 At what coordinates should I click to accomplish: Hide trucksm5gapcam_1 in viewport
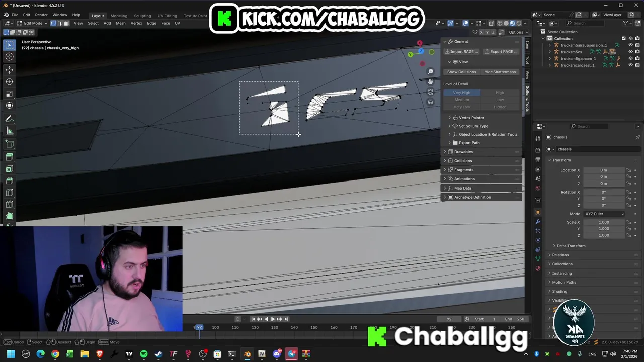coord(630,58)
